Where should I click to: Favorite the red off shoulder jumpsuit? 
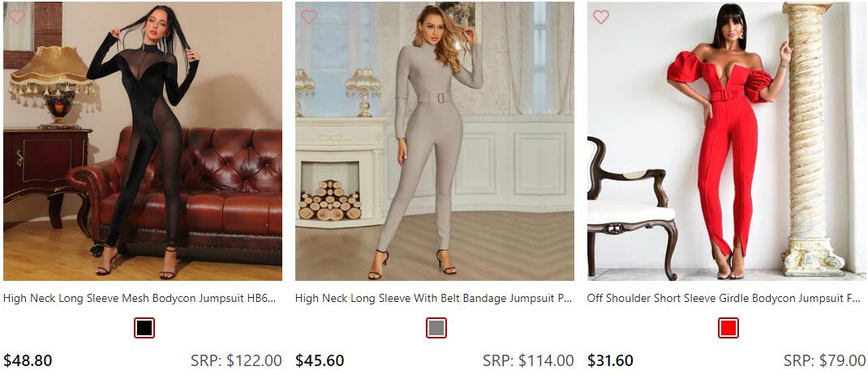601,17
